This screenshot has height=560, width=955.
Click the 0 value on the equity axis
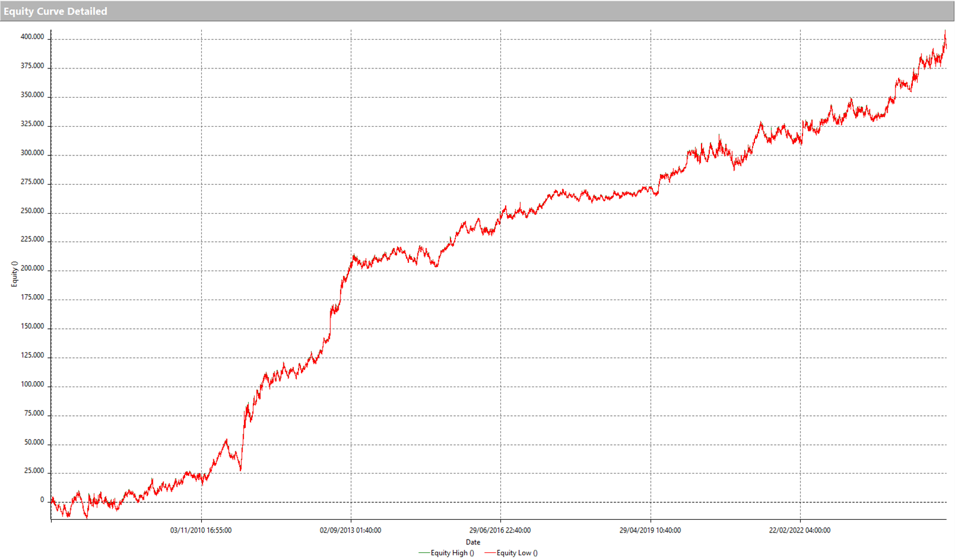41,500
